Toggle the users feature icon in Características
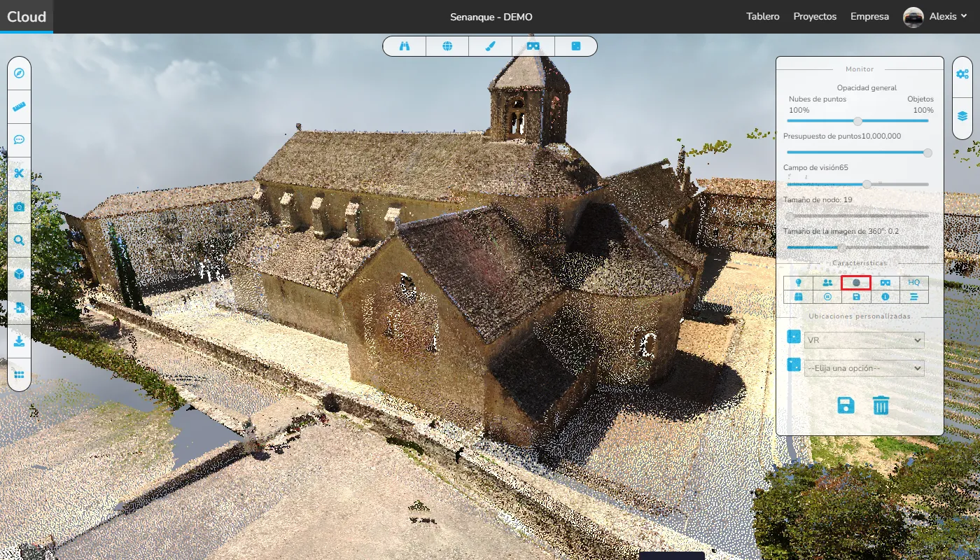 pyautogui.click(x=827, y=282)
